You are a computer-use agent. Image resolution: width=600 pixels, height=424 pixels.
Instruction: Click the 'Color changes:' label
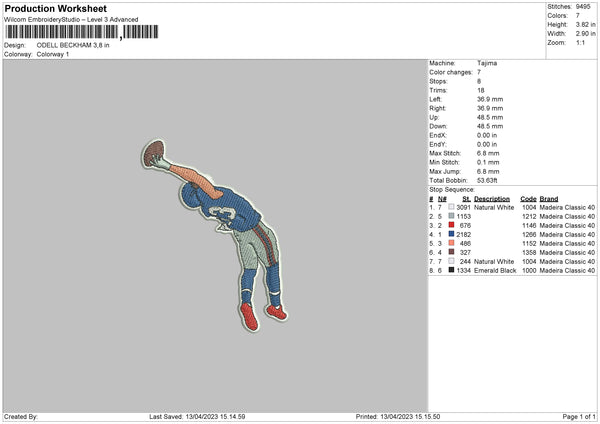(x=451, y=72)
